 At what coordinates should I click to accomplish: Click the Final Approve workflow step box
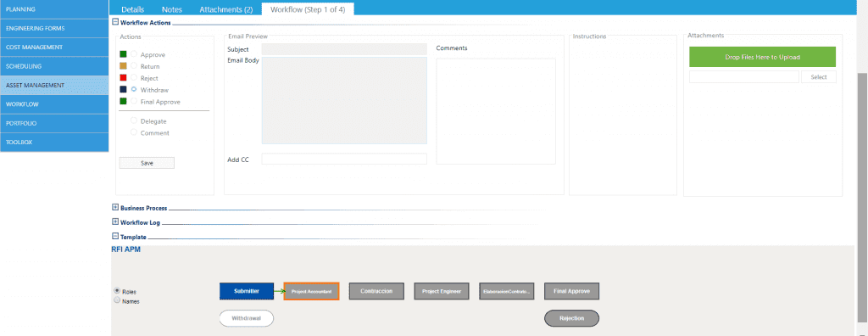[x=572, y=291]
